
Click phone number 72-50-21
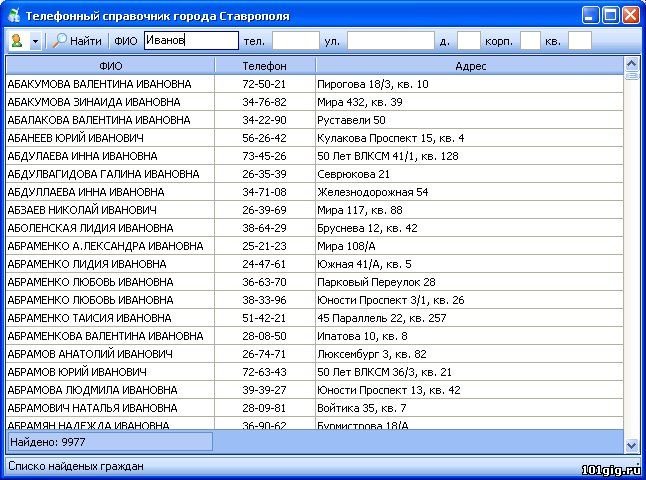click(264, 84)
